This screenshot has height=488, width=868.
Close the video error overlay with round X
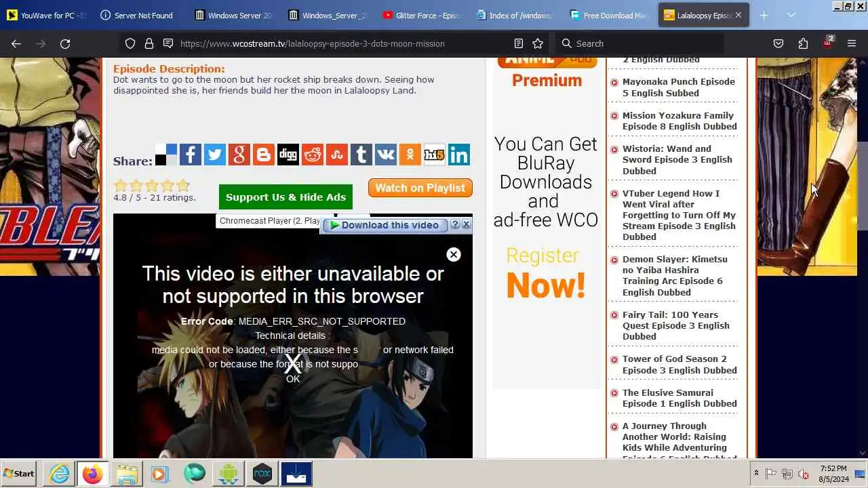coord(454,254)
